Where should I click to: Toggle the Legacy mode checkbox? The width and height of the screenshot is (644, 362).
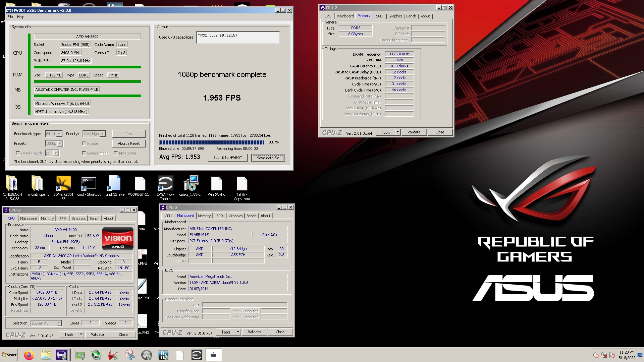coord(84,153)
